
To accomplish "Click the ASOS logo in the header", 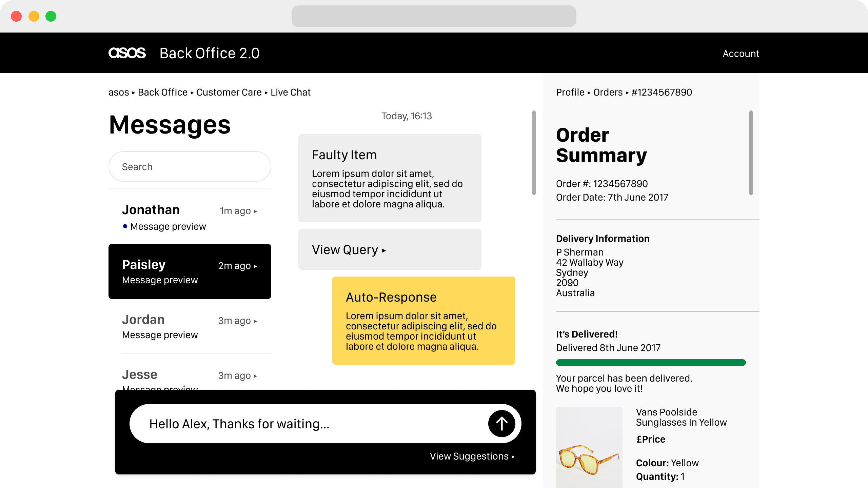I will [x=127, y=53].
